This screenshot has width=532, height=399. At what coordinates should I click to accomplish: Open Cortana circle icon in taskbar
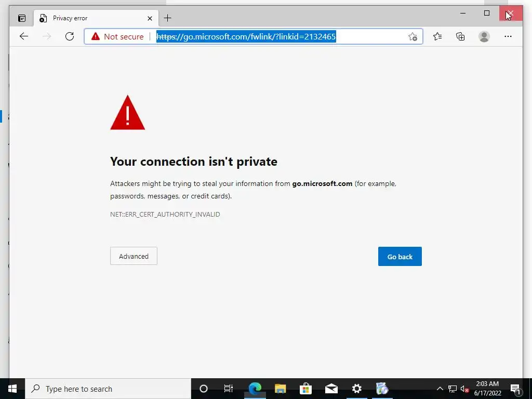204,389
